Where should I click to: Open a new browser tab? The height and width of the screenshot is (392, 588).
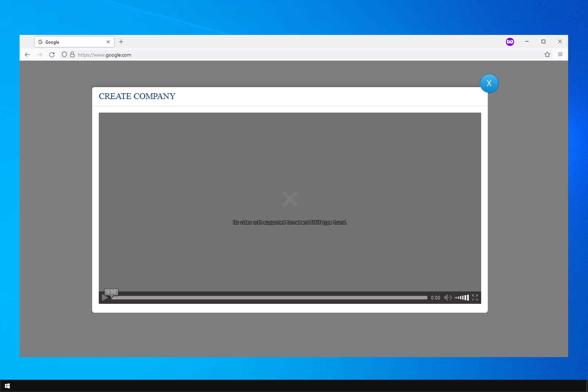[x=121, y=42]
